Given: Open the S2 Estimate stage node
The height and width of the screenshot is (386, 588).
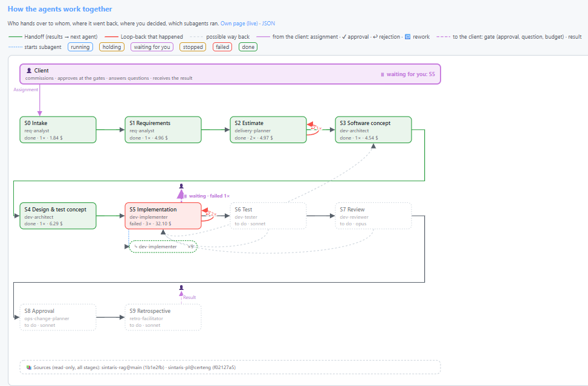Looking at the screenshot, I should tap(268, 130).
